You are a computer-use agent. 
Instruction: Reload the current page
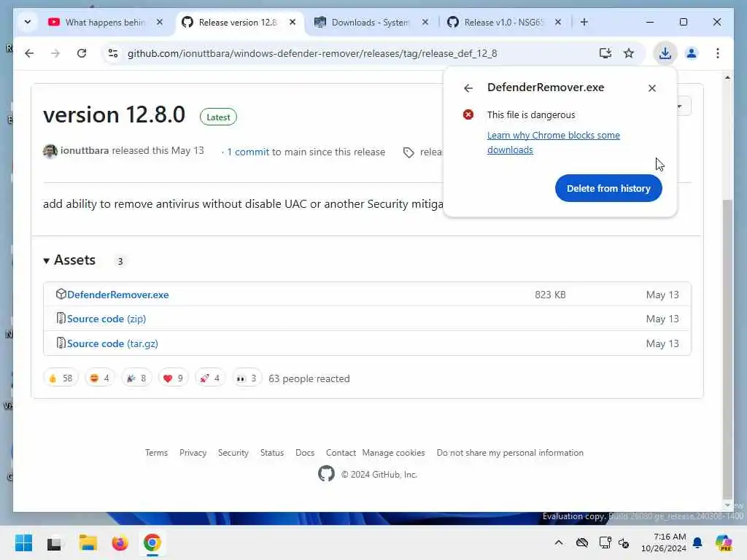82,53
